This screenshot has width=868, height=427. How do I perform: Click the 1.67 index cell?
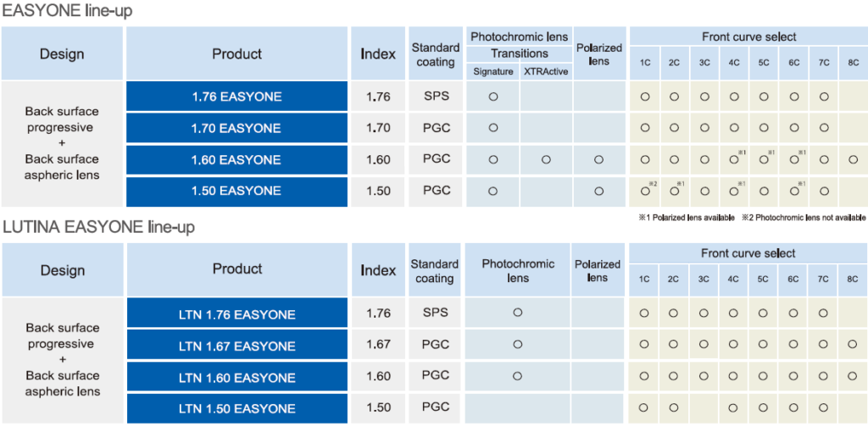click(x=378, y=346)
